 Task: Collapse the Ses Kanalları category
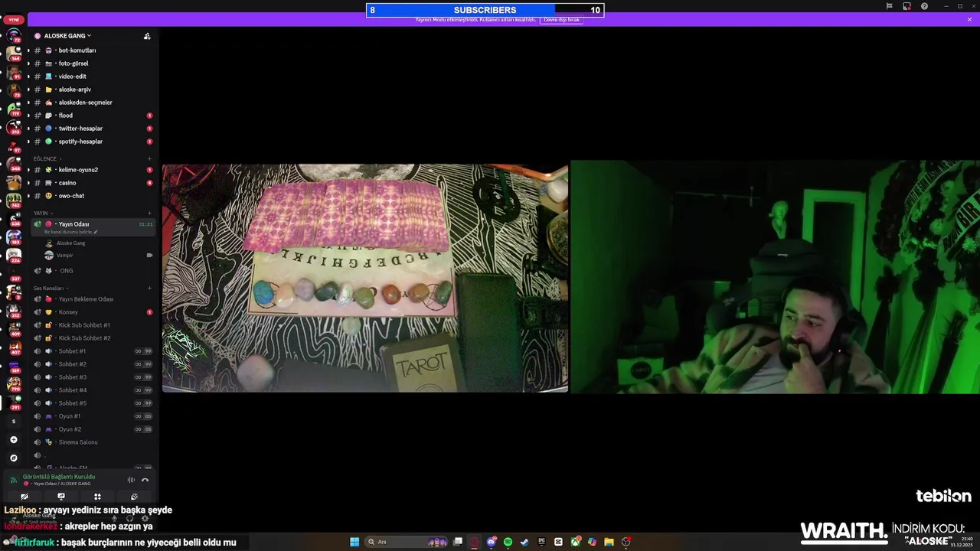click(x=50, y=289)
